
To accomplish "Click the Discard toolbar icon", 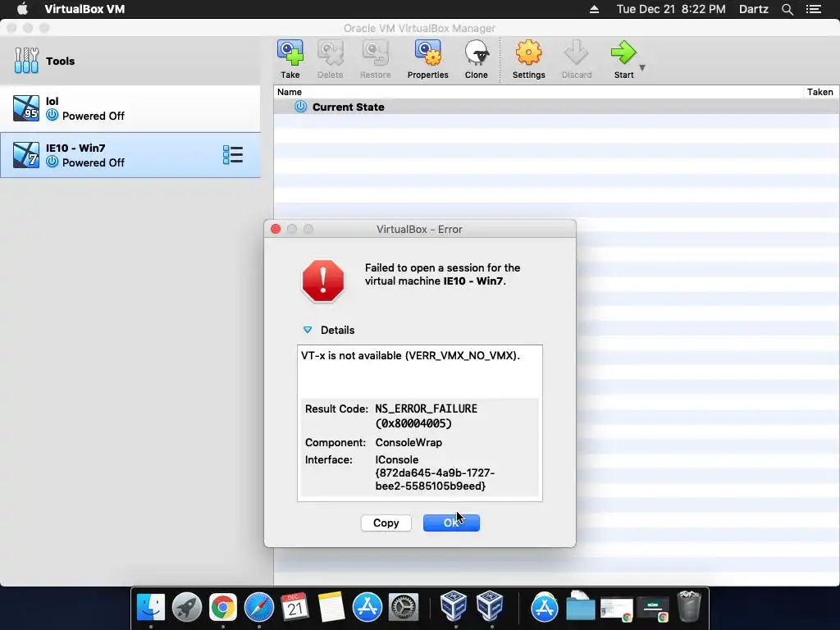I will [x=577, y=53].
